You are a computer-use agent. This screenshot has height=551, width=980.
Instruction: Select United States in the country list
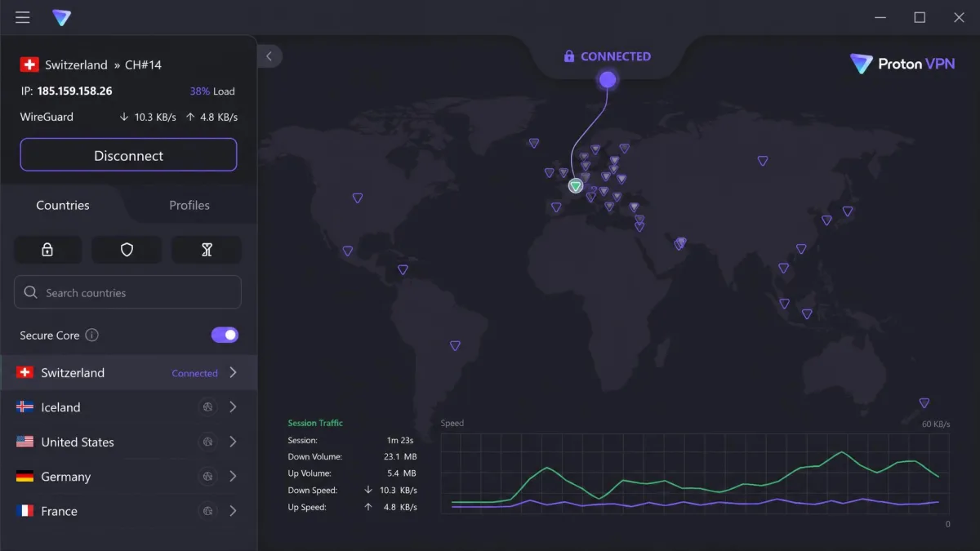click(x=128, y=442)
